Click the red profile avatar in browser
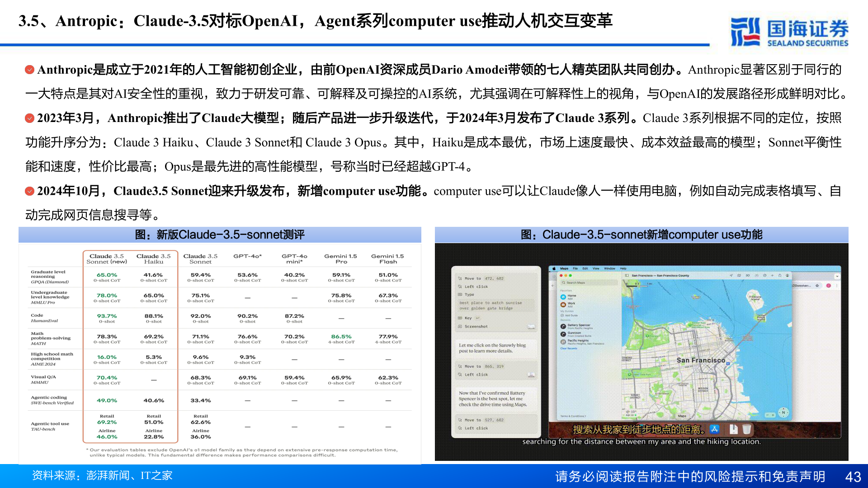This screenshot has height=488, width=868. [829, 286]
